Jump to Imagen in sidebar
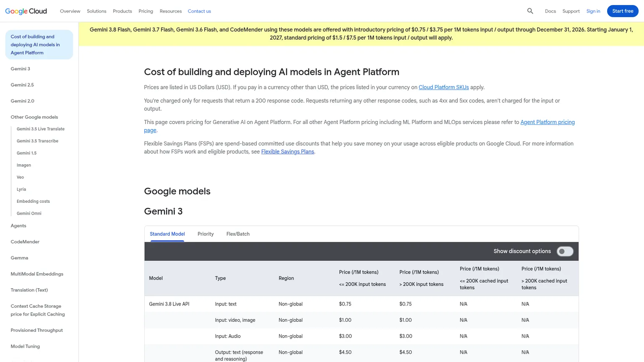644x362 pixels. point(24,165)
